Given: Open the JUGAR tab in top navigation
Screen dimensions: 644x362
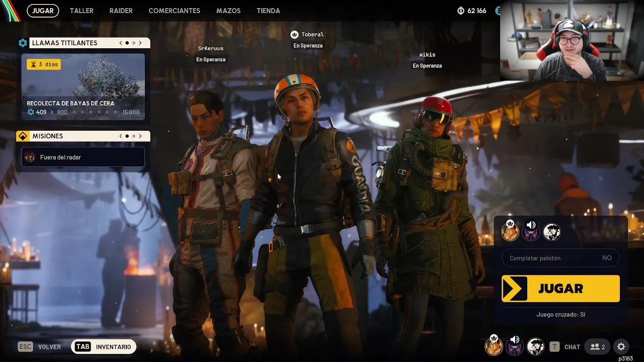Looking at the screenshot, I should click(x=43, y=11).
